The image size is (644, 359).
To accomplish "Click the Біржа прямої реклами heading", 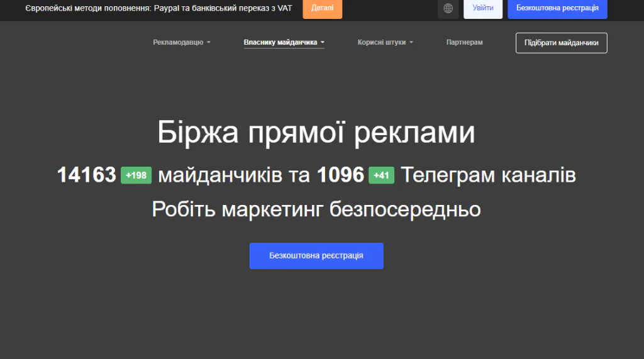I will (316, 132).
